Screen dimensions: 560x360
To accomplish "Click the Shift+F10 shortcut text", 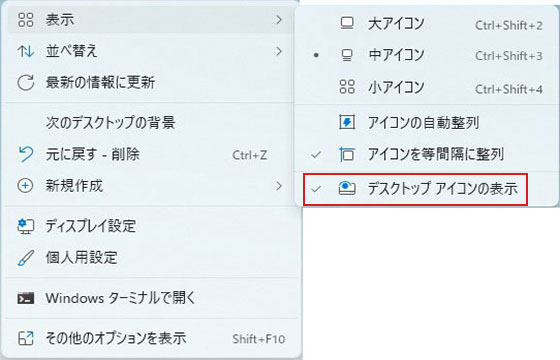I will pos(259,339).
